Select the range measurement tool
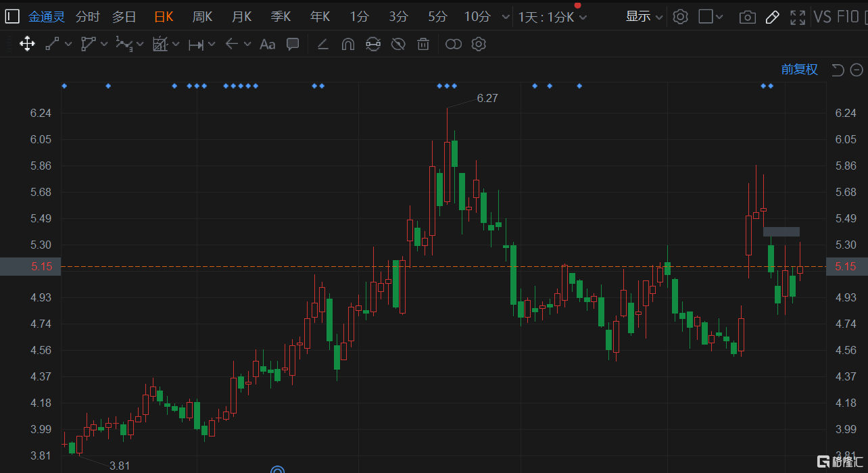Image resolution: width=868 pixels, height=473 pixels. 196,45
